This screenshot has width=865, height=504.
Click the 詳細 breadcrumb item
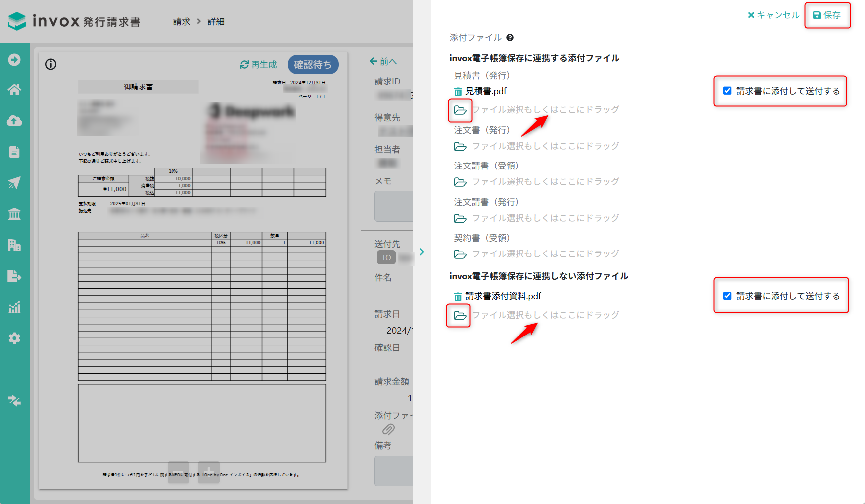216,22
